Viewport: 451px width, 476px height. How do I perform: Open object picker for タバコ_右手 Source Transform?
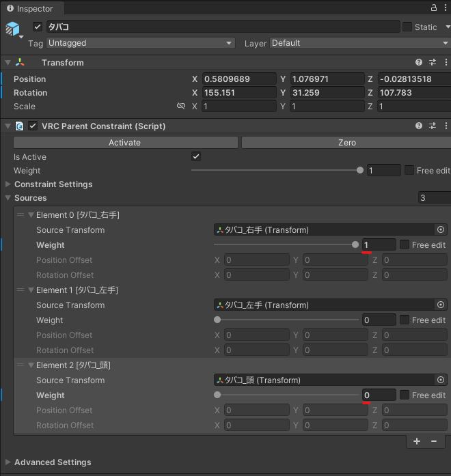pyautogui.click(x=441, y=229)
